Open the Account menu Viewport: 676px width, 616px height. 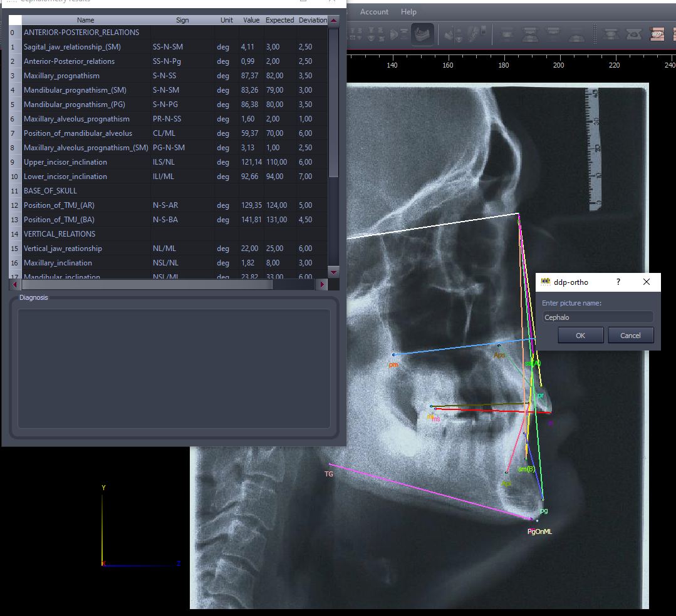374,12
